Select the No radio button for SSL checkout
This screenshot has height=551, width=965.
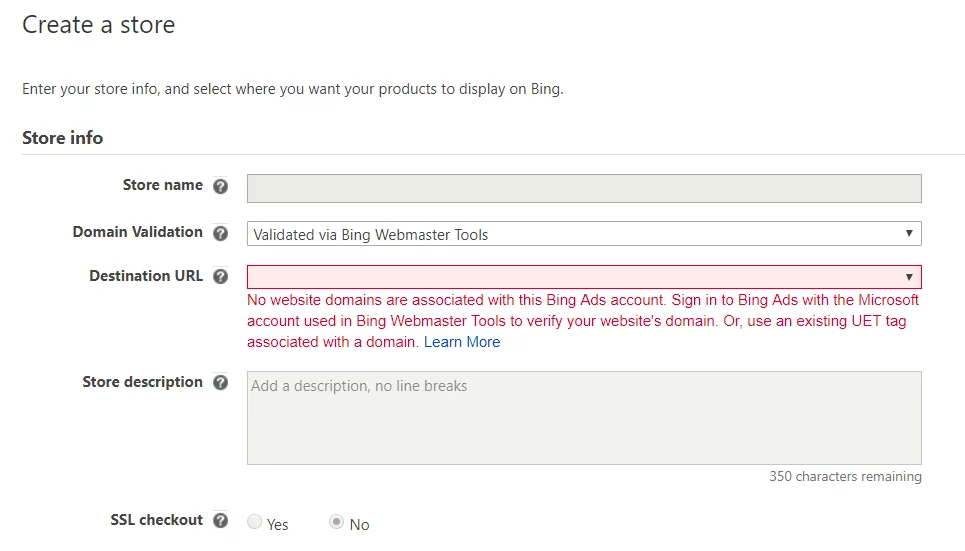[x=337, y=522]
